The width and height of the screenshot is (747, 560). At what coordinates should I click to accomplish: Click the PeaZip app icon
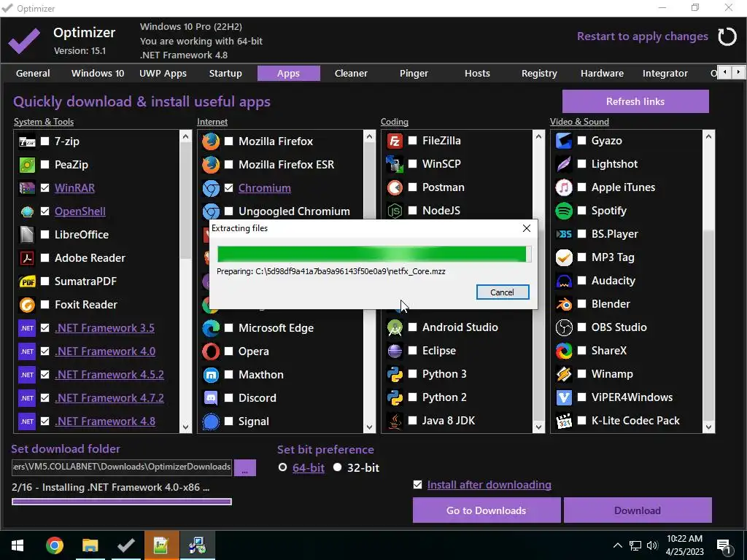coord(27,165)
